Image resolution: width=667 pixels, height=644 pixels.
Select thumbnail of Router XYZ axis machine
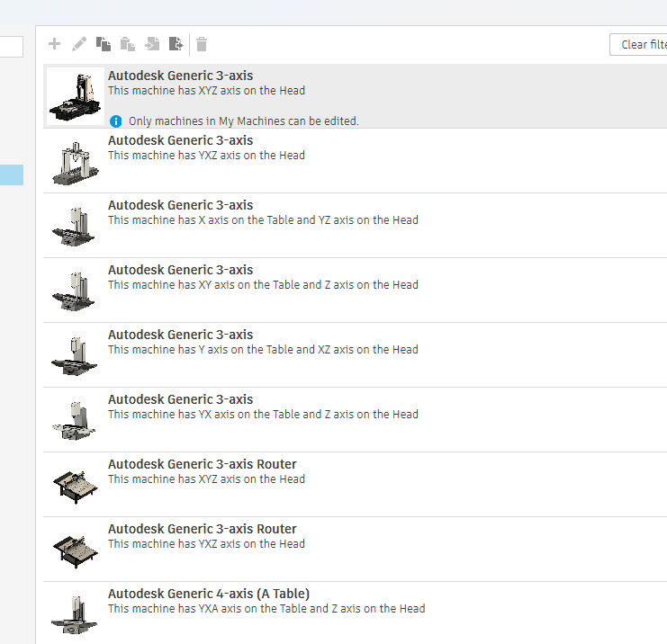click(x=76, y=487)
